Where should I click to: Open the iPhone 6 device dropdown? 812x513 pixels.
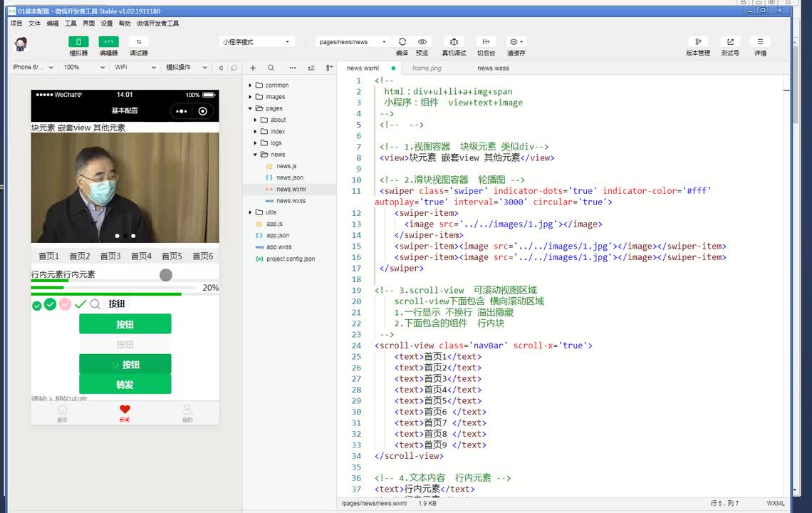pyautogui.click(x=33, y=68)
